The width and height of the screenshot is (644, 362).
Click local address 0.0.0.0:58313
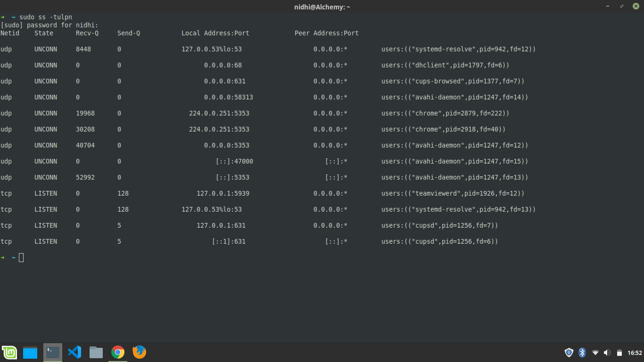click(x=229, y=97)
